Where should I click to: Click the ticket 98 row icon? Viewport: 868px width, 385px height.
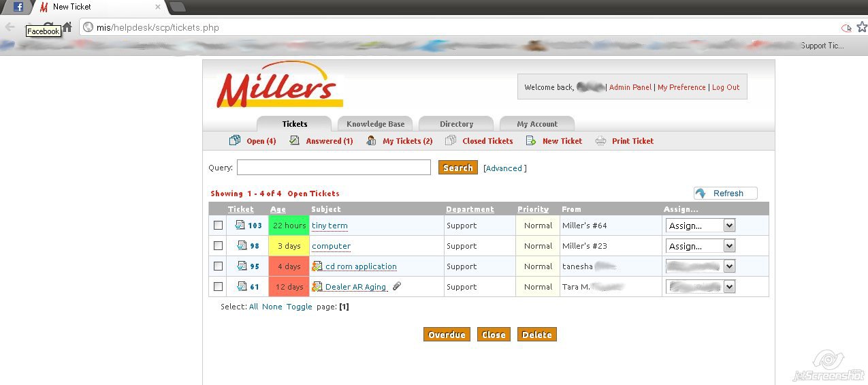242,245
